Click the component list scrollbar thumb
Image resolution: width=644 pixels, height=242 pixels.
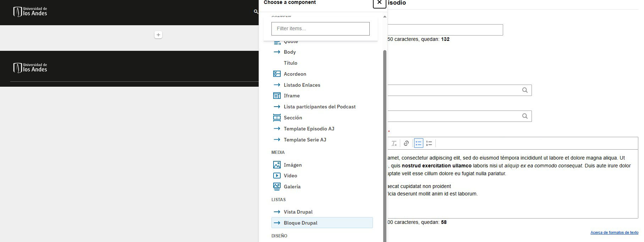[x=385, y=146]
